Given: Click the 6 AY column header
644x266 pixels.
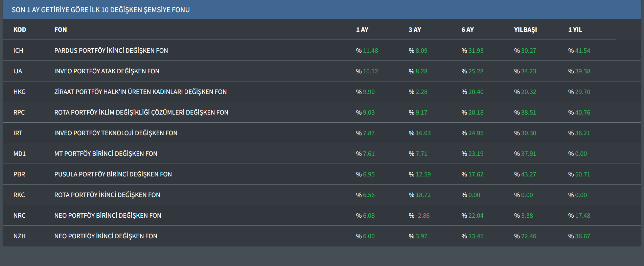Looking at the screenshot, I should (x=467, y=30).
